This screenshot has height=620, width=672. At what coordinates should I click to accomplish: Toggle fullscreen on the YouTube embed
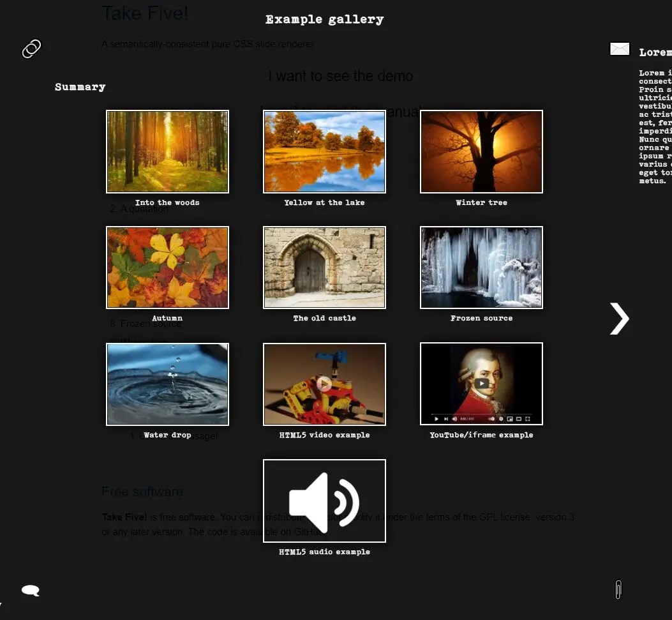[x=528, y=419]
